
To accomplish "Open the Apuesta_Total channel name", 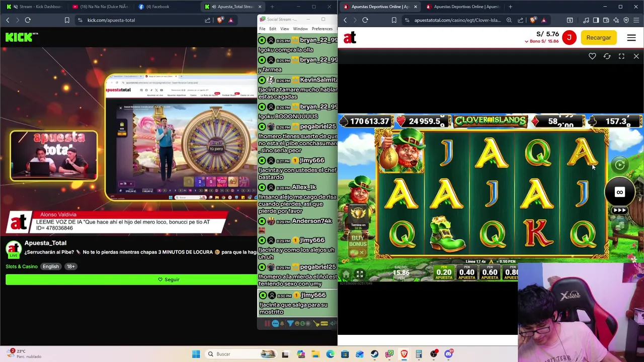I will pos(45,243).
